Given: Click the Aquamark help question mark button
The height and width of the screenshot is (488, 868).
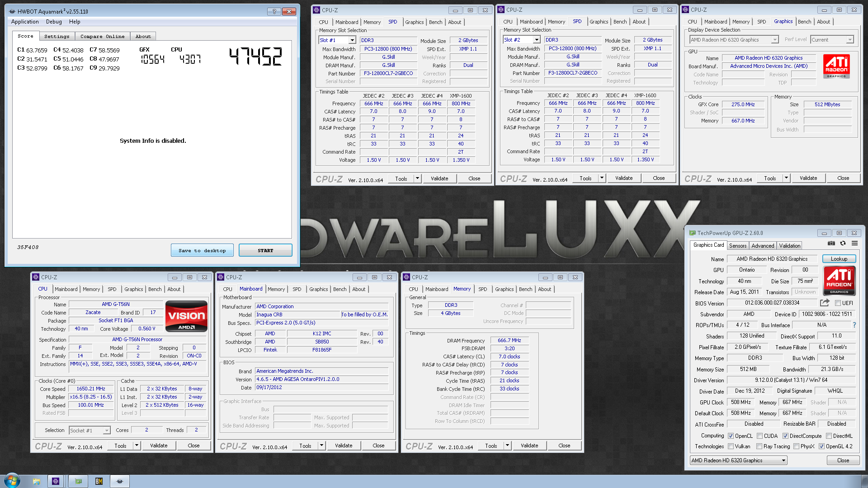Looking at the screenshot, I should point(274,11).
